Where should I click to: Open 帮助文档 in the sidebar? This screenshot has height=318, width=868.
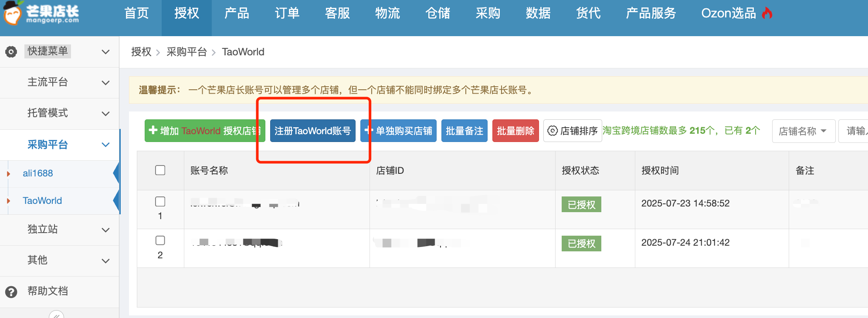47,291
